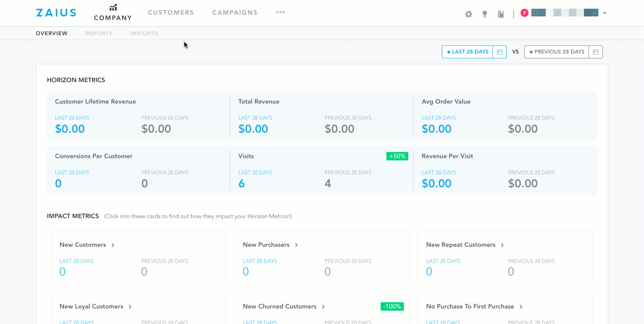This screenshot has height=324, width=644.
Task: Open the New Repeat Customers card
Action: (505, 258)
